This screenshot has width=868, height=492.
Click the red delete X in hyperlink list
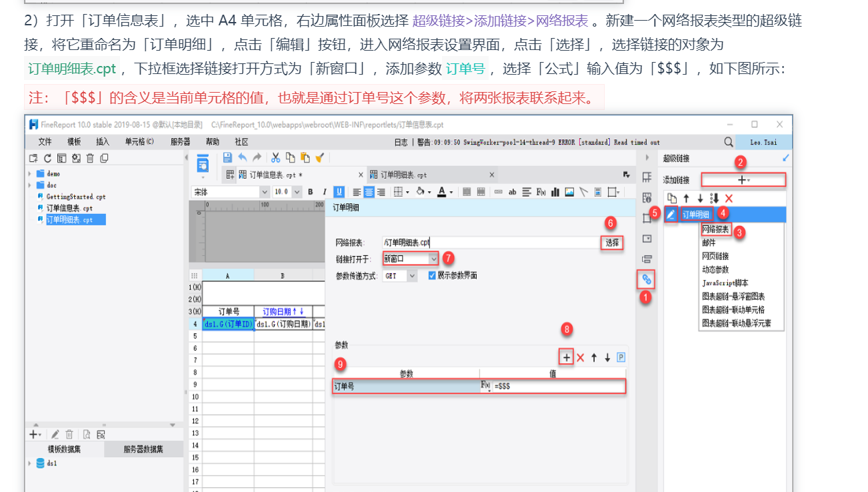729,198
